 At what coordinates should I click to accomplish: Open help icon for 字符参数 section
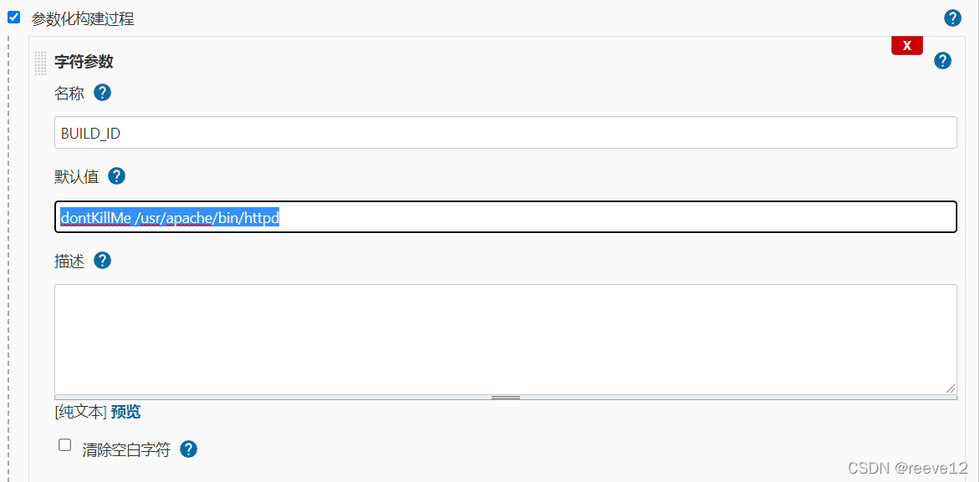click(942, 60)
